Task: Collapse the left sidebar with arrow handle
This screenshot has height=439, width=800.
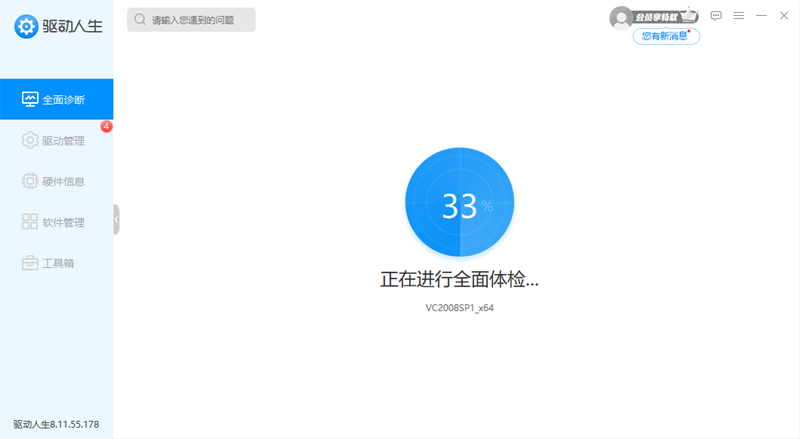Action: [116, 219]
